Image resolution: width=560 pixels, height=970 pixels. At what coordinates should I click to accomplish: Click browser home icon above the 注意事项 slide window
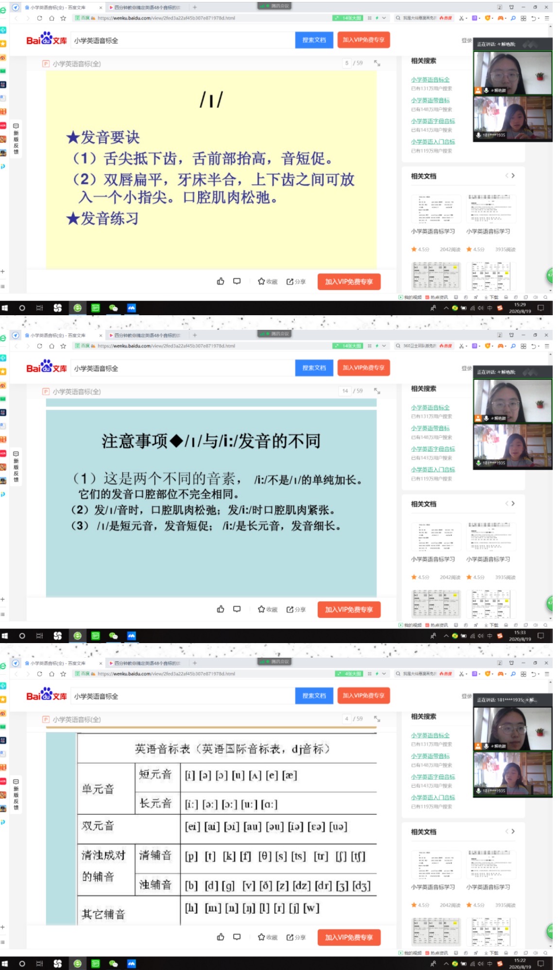[x=51, y=346]
